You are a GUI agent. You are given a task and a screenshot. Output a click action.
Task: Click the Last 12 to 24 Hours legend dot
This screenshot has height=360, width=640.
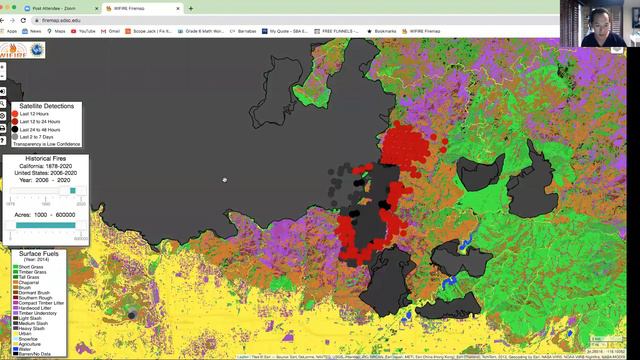pos(15,122)
